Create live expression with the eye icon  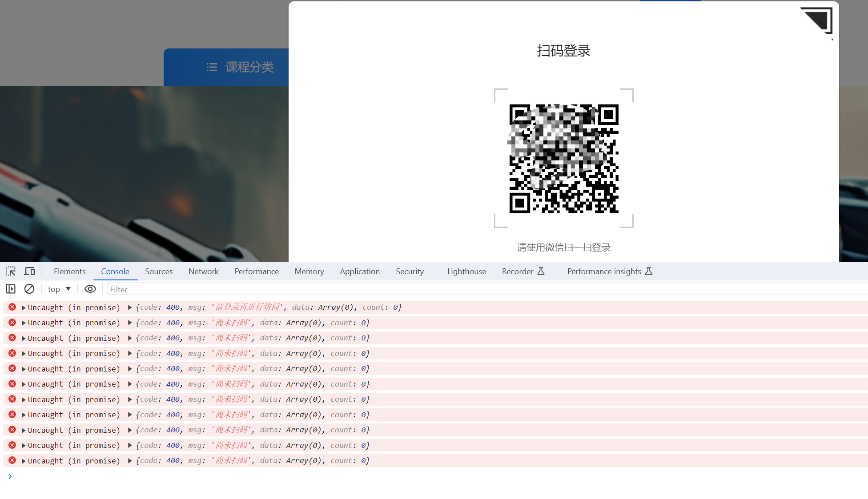point(90,289)
